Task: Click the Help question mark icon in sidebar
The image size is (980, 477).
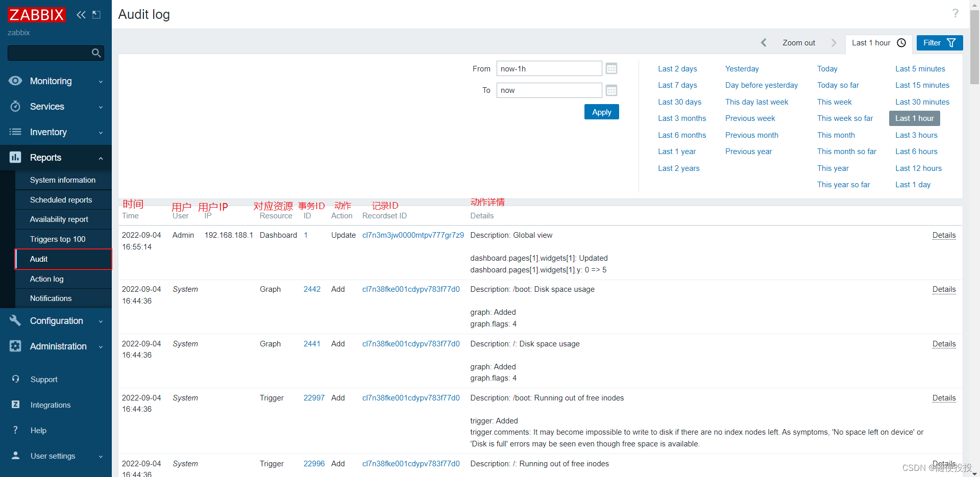Action: click(x=15, y=430)
